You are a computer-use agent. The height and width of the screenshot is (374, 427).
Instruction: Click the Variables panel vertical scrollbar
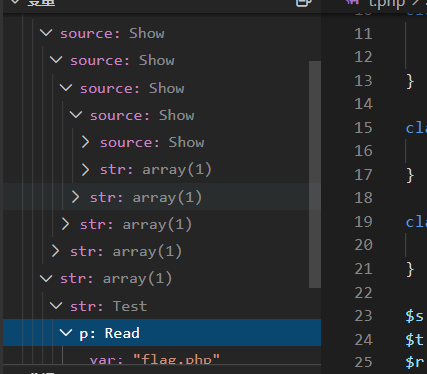(315, 174)
